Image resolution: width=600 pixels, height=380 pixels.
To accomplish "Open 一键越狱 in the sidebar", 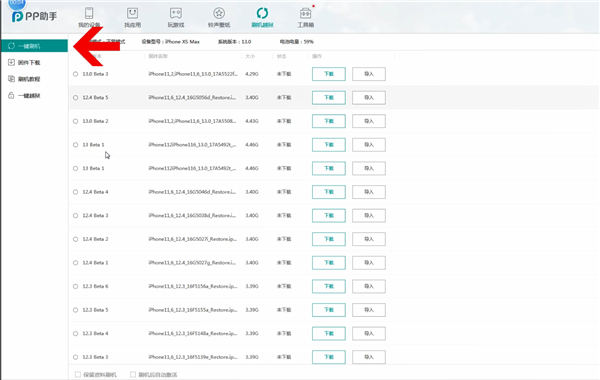I will pyautogui.click(x=24, y=95).
